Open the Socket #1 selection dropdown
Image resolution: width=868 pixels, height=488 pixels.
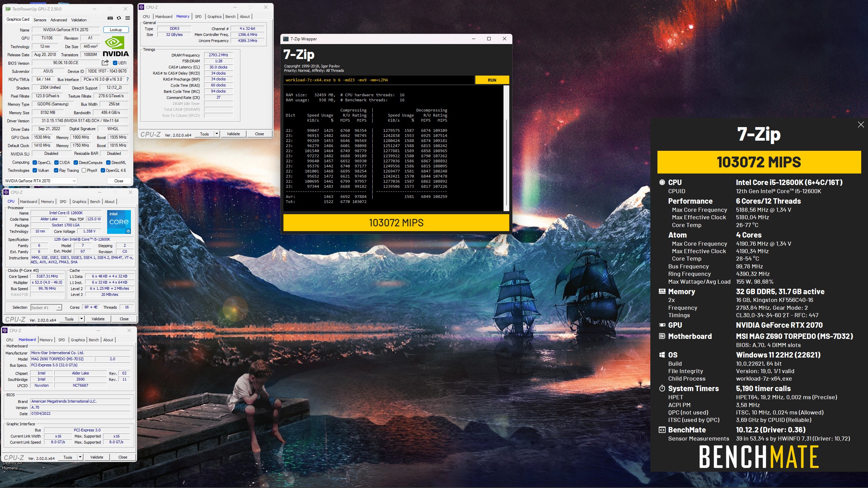tap(46, 307)
